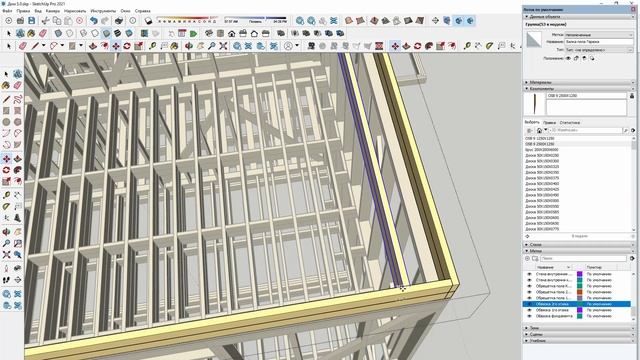Click the Open file icon
The height and width of the screenshot is (360, 640).
pos(20,20)
